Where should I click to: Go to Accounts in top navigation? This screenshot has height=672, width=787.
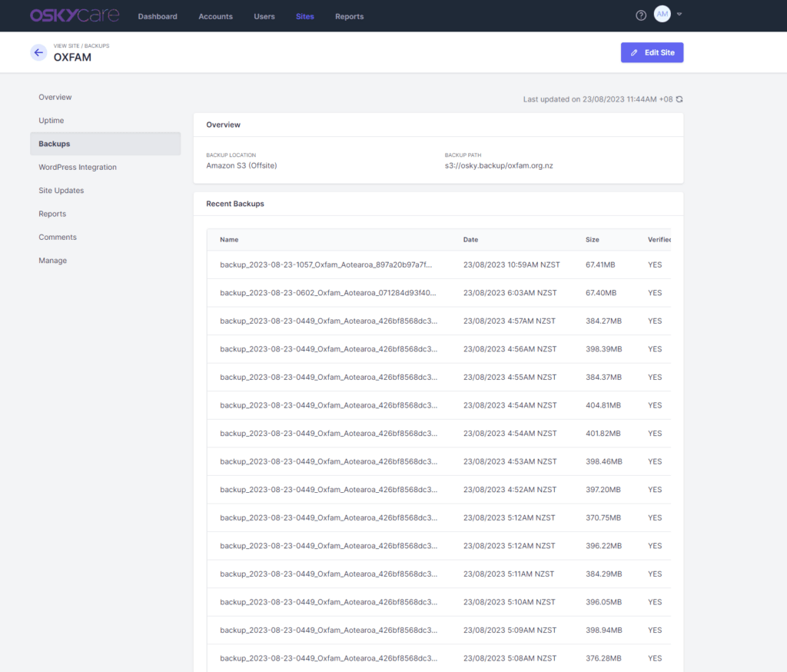tap(215, 16)
